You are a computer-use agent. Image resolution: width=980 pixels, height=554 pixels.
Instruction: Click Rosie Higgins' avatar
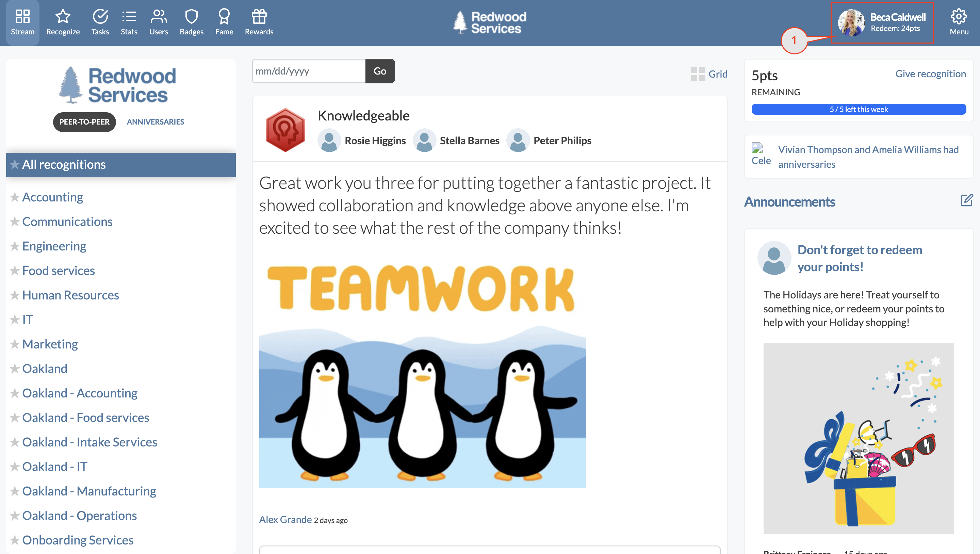tap(329, 141)
